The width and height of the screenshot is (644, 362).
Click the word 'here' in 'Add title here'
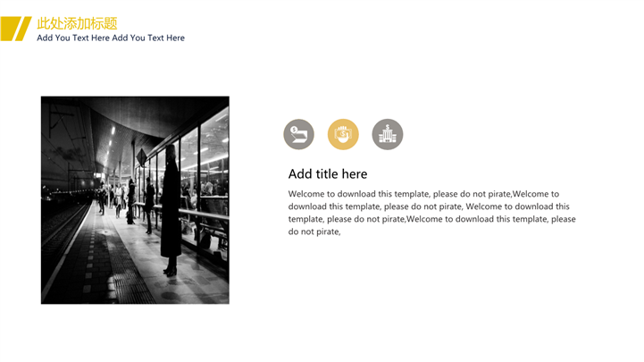352,174
